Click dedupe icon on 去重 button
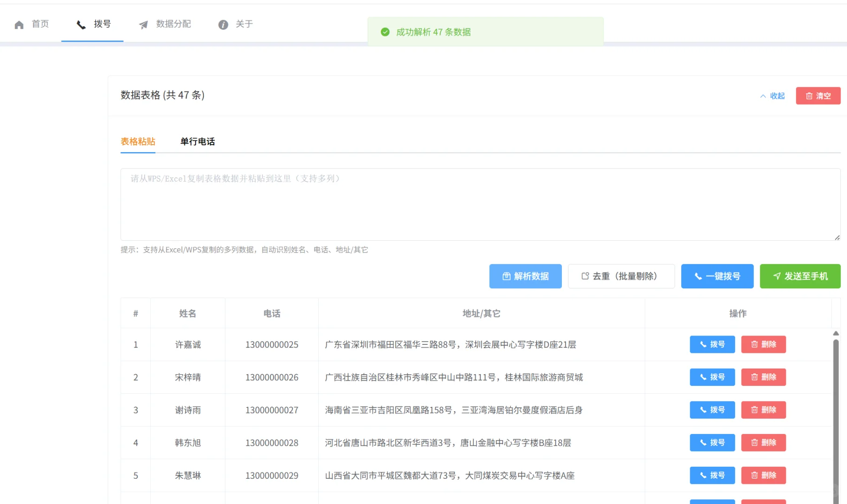Screen dimensions: 847x504 coord(585,276)
